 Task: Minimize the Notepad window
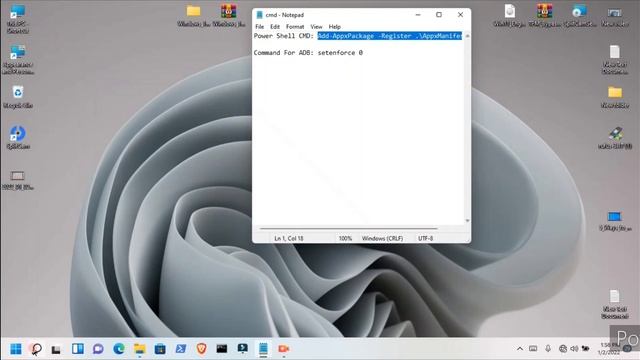tap(418, 15)
